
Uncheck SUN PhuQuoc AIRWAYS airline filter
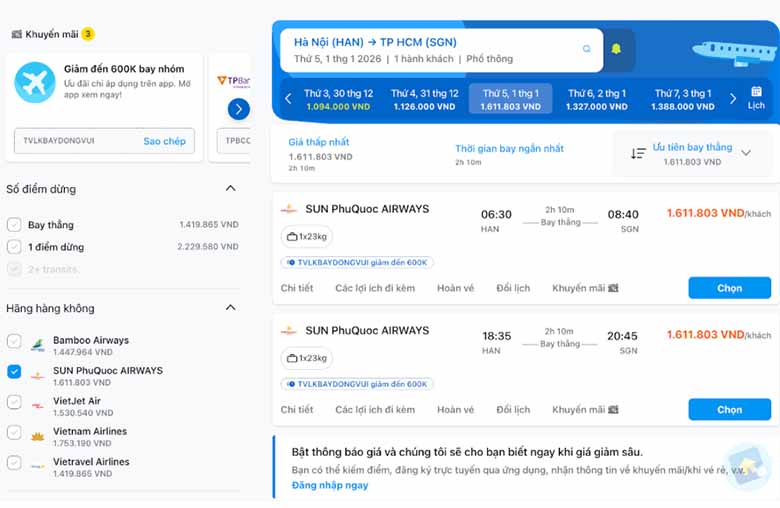(14, 372)
